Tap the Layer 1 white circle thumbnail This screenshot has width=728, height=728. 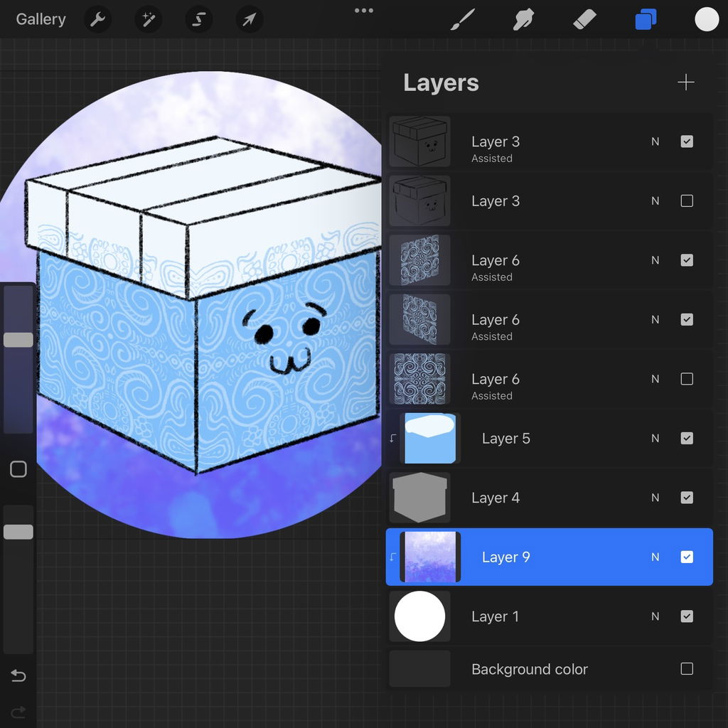419,616
